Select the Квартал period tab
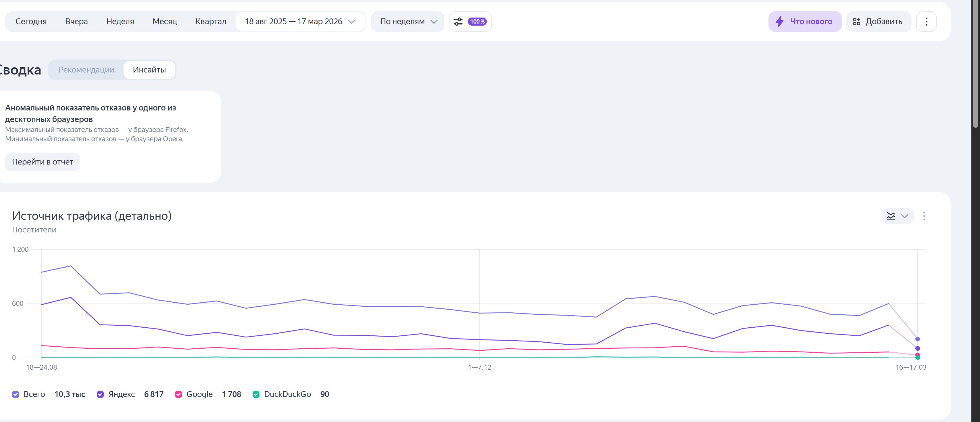 (210, 22)
